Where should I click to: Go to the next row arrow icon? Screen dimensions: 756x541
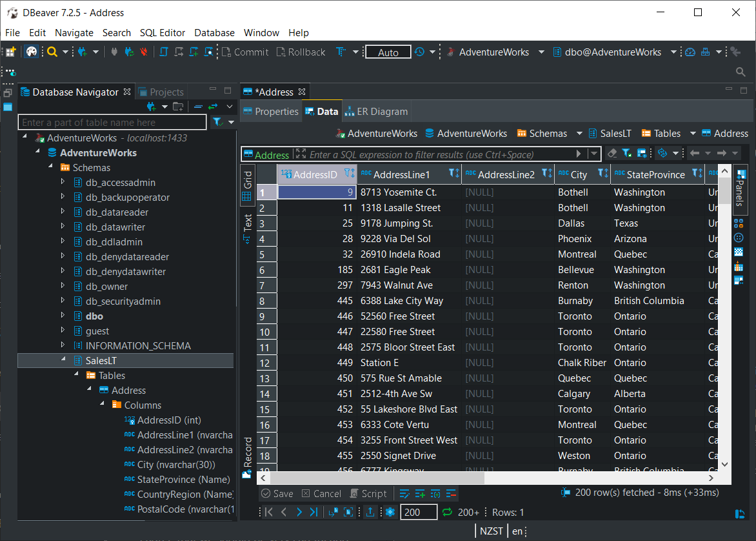point(299,512)
